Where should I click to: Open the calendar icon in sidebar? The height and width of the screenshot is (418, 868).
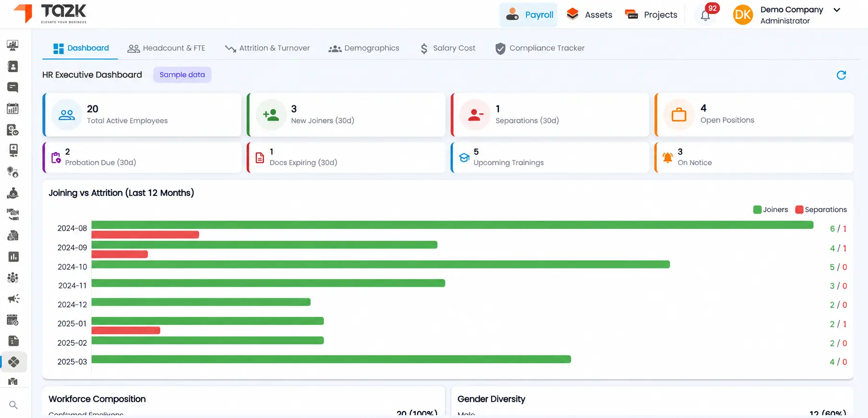point(13,109)
